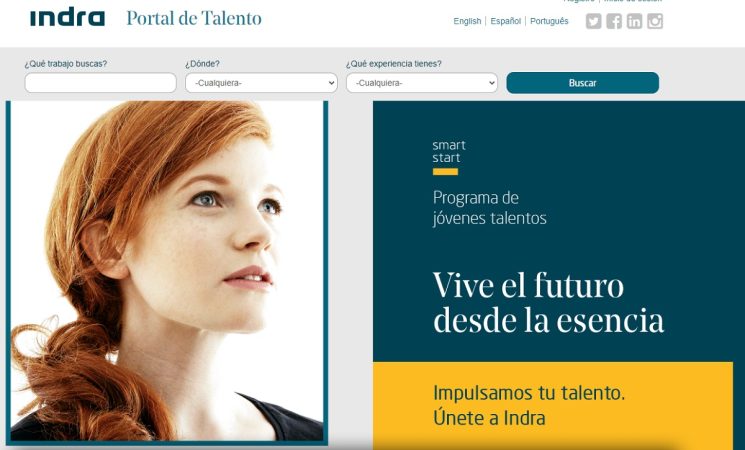Open Indra's LinkedIn page icon
Viewport: 745px width, 450px height.
(634, 21)
